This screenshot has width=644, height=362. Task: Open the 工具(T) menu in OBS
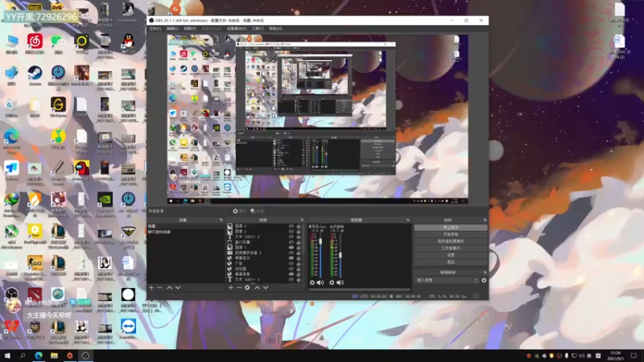(258, 29)
